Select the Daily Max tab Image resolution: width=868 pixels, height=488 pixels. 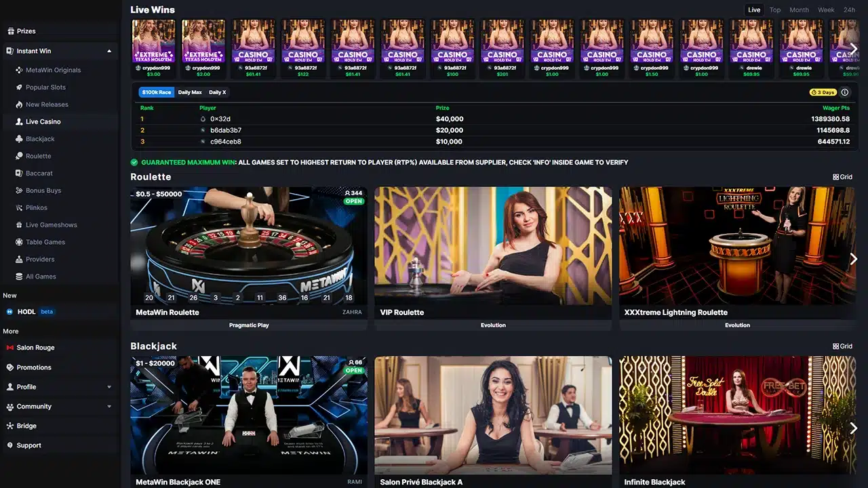click(190, 92)
